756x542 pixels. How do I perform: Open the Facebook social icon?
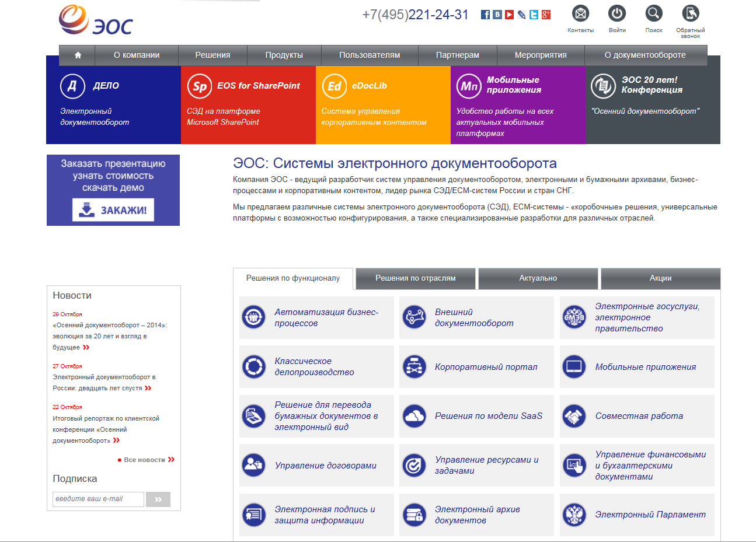pyautogui.click(x=485, y=15)
